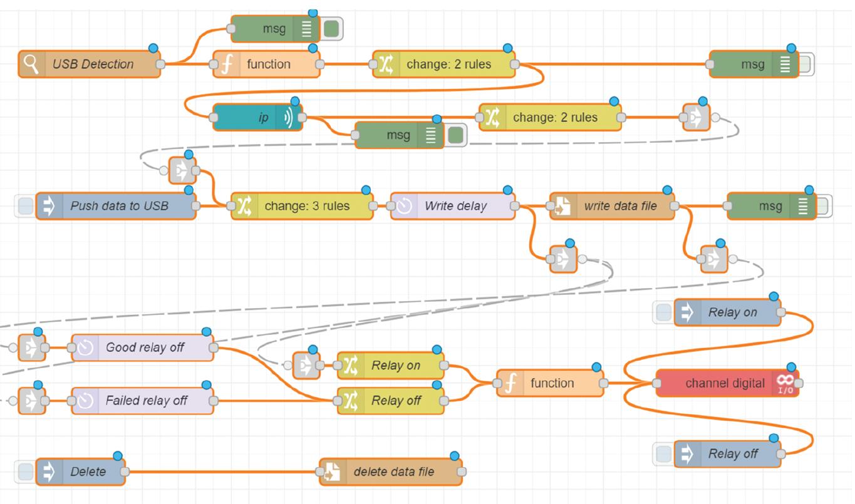The height and width of the screenshot is (504, 855).
Task: Click the delete data file node icon
Action: [x=333, y=471]
